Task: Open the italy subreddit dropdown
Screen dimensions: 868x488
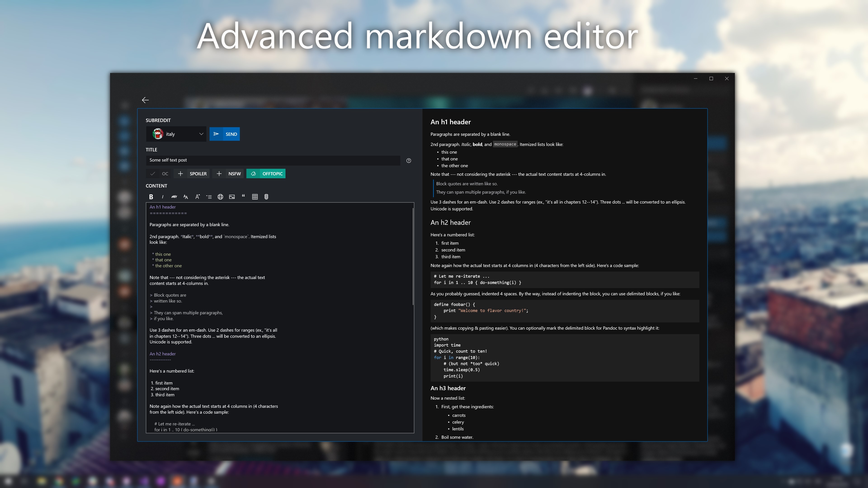Action: click(176, 134)
